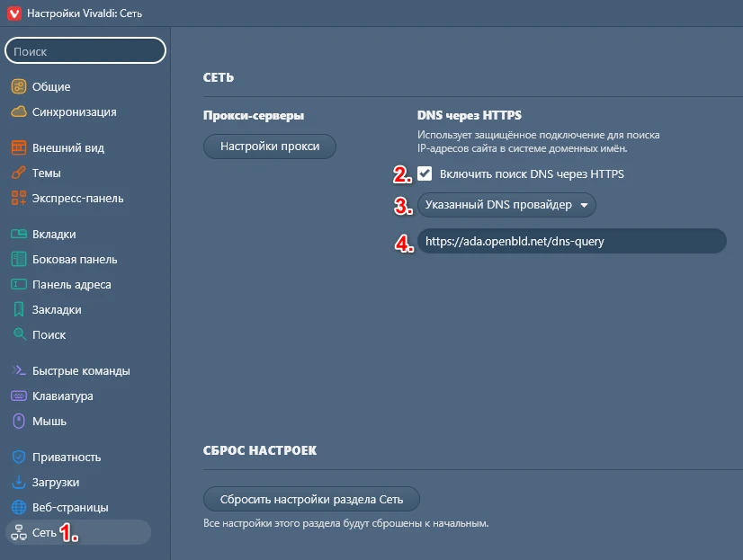Click the СБРОС НАСТРОЕК heading
743x560 pixels.
coord(260,450)
